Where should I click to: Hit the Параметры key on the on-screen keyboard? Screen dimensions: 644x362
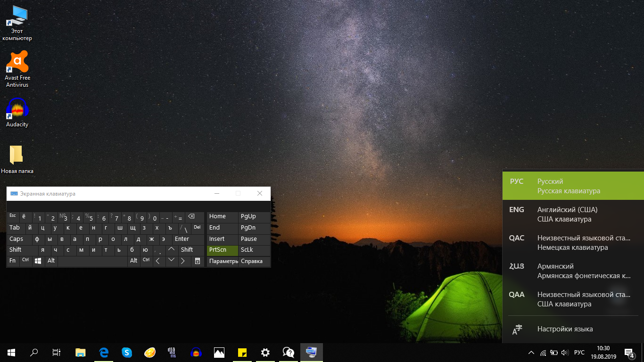223,261
